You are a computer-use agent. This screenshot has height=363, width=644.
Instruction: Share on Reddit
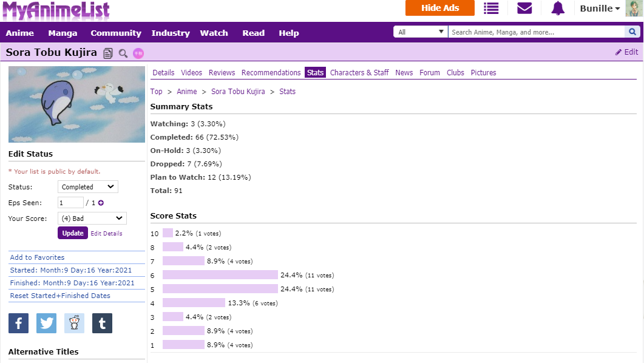click(x=74, y=323)
